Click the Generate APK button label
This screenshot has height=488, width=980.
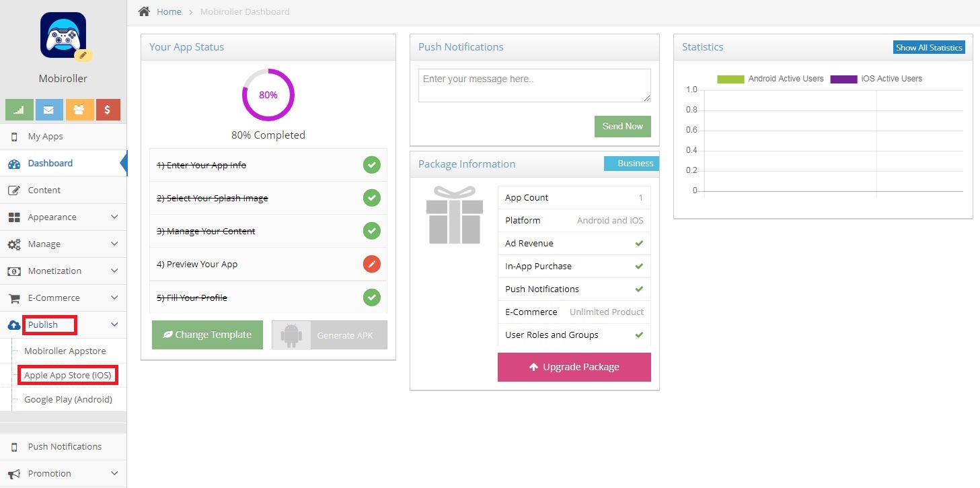click(345, 335)
